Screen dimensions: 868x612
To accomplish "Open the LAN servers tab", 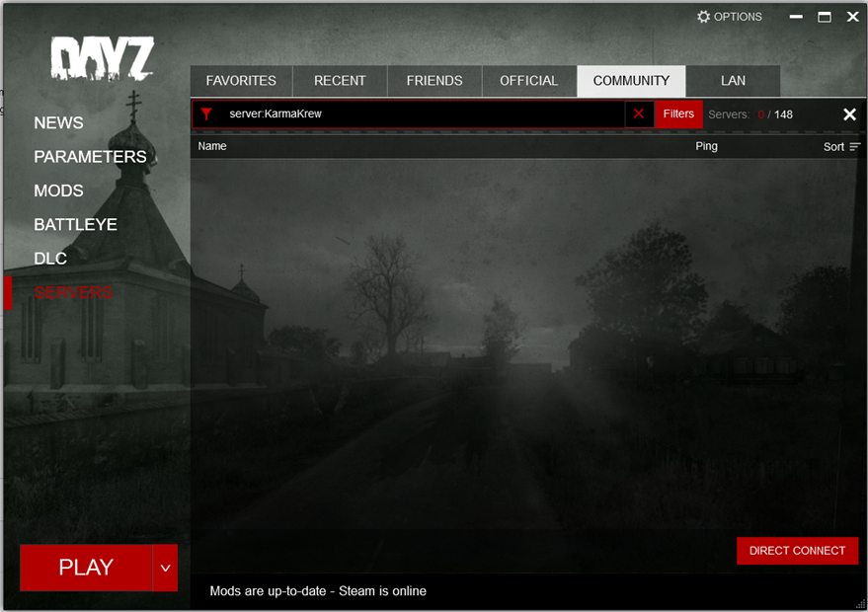I will pyautogui.click(x=733, y=81).
